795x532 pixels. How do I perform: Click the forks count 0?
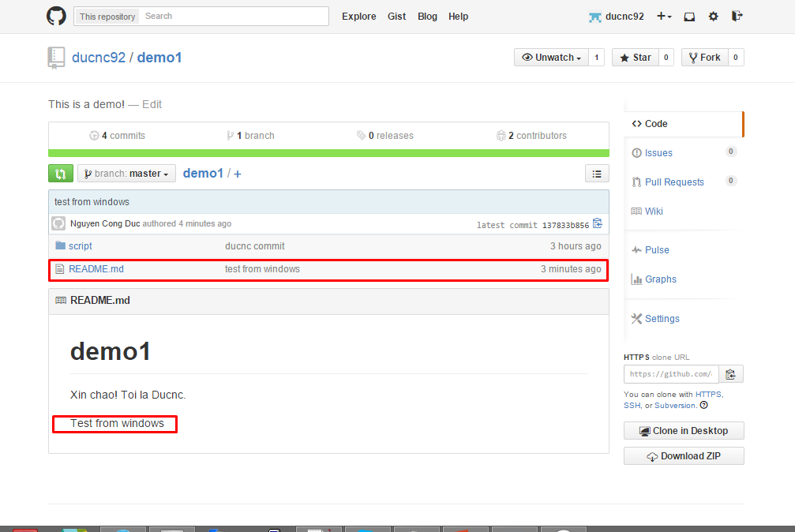point(736,58)
